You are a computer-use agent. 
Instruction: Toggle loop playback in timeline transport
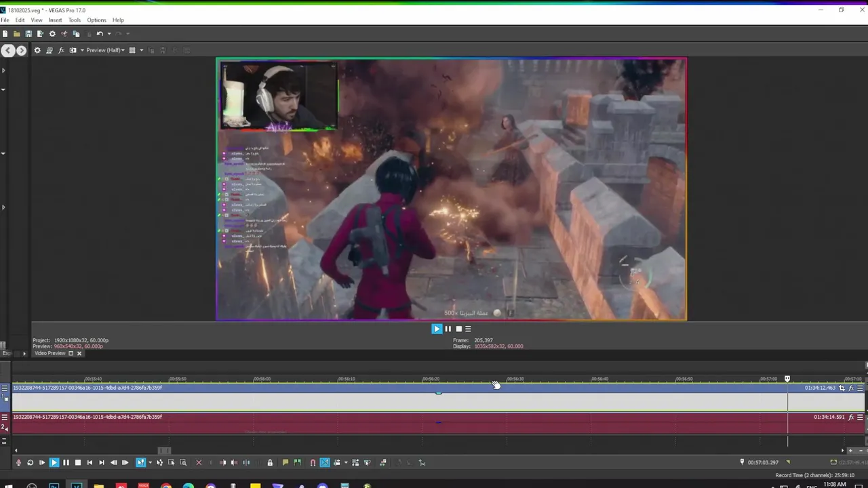click(30, 462)
